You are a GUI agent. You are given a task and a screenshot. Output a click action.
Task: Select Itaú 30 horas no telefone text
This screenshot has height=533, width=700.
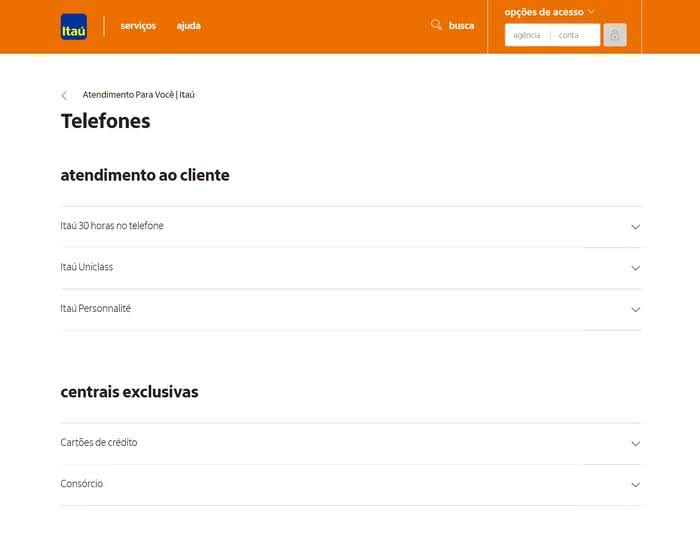coord(112,225)
